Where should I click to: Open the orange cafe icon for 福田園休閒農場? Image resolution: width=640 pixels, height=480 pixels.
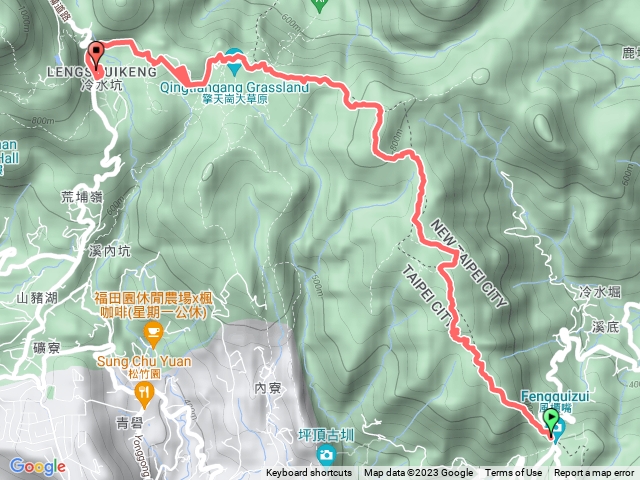tap(153, 336)
